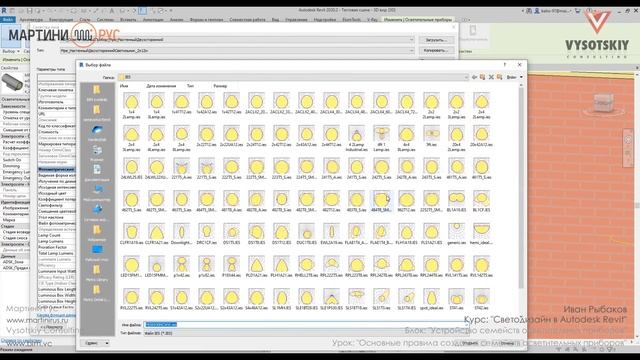Switch to the Системы ribbon tab
Viewport: 640px width, 360px height.
105,20
